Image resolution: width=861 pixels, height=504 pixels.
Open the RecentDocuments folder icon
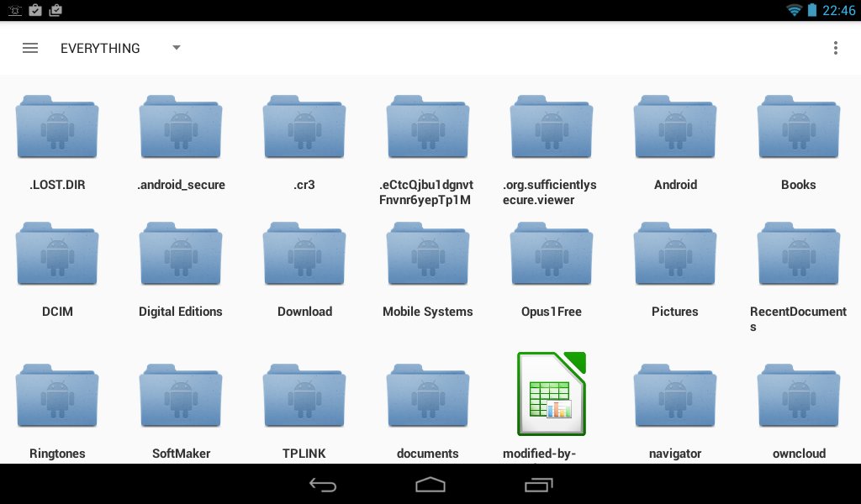(x=799, y=254)
